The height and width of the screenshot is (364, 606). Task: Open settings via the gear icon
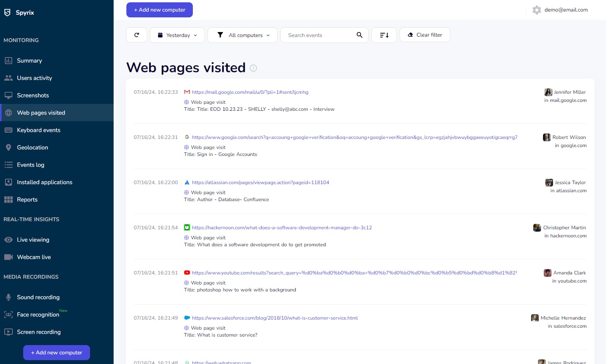click(x=536, y=10)
